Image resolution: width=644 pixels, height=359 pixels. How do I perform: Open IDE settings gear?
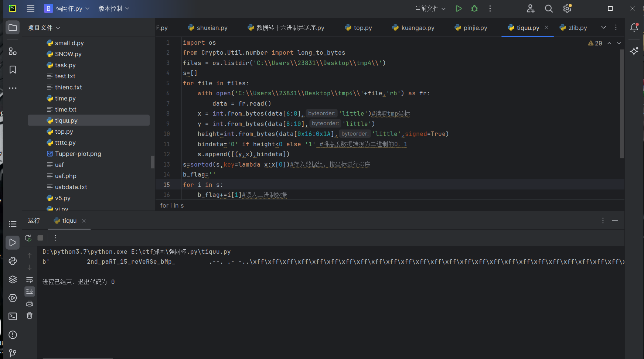point(567,8)
